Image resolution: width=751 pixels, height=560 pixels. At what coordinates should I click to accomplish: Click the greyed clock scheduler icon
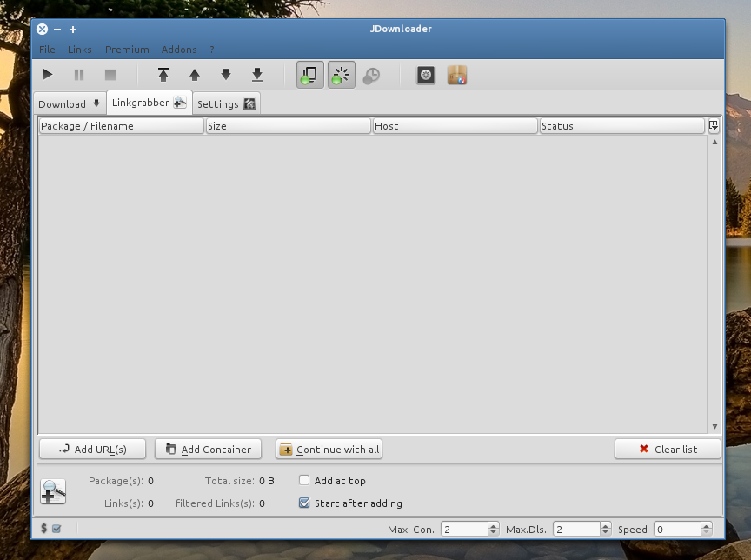[372, 75]
